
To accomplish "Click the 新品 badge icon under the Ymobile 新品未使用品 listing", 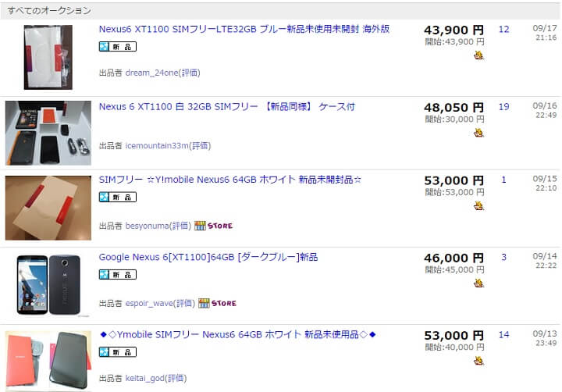I will tap(118, 352).
